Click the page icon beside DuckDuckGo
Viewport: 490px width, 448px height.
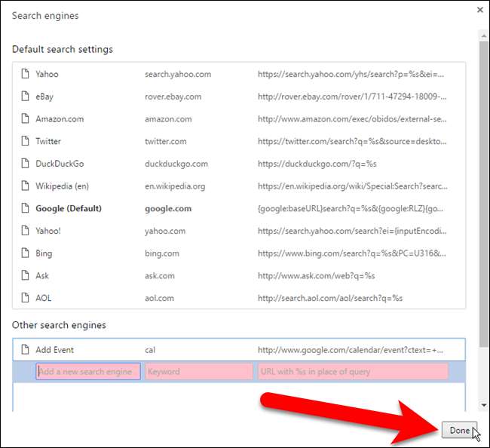click(x=25, y=163)
